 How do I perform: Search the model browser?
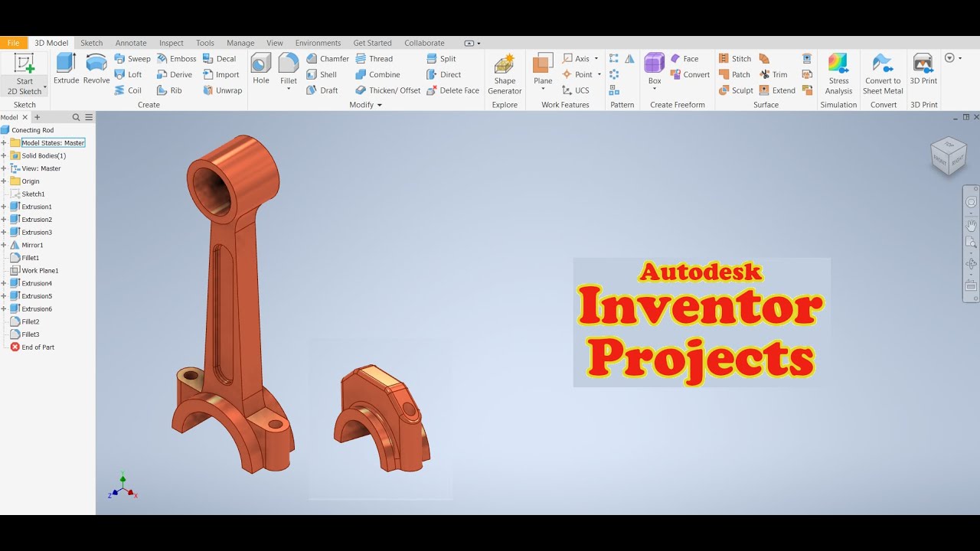76,117
